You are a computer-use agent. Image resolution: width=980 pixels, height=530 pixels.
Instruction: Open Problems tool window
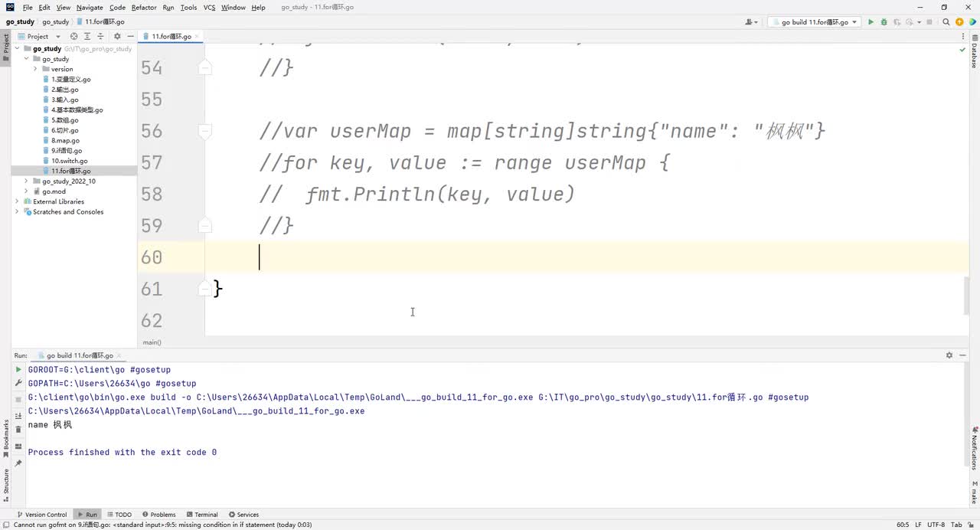tap(158, 515)
